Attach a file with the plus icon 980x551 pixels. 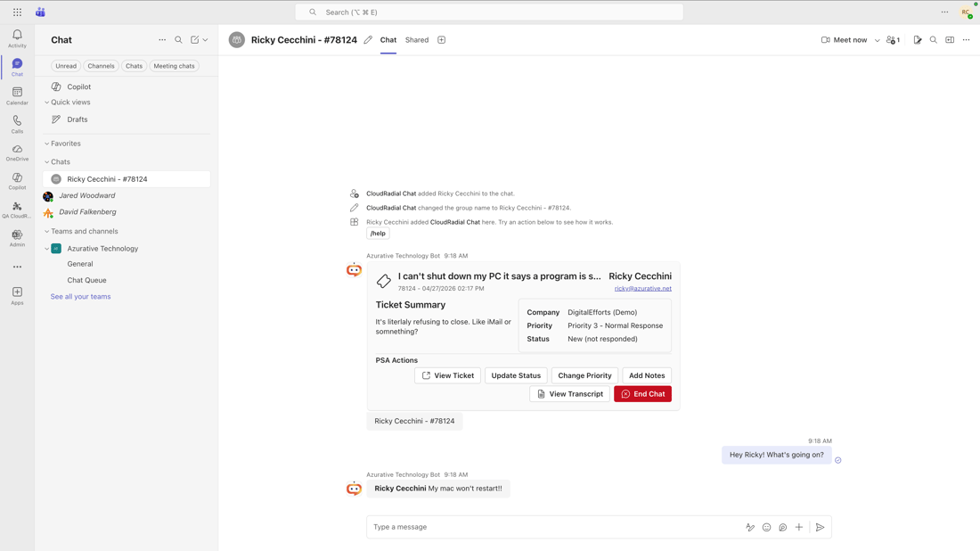tap(798, 527)
